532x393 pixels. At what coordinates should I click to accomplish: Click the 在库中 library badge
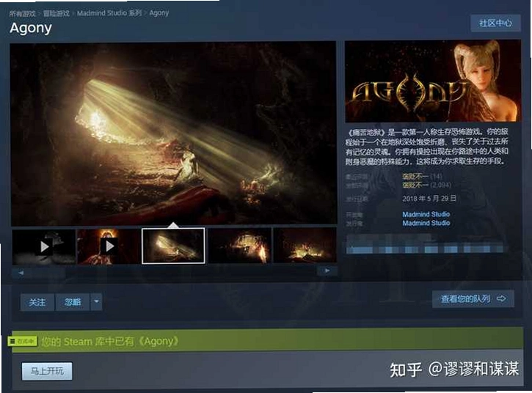23,341
